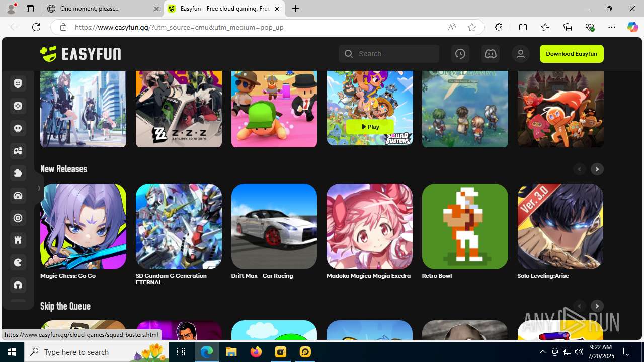
Task: Open Retro Bowl game thumbnail
Action: [465, 226]
